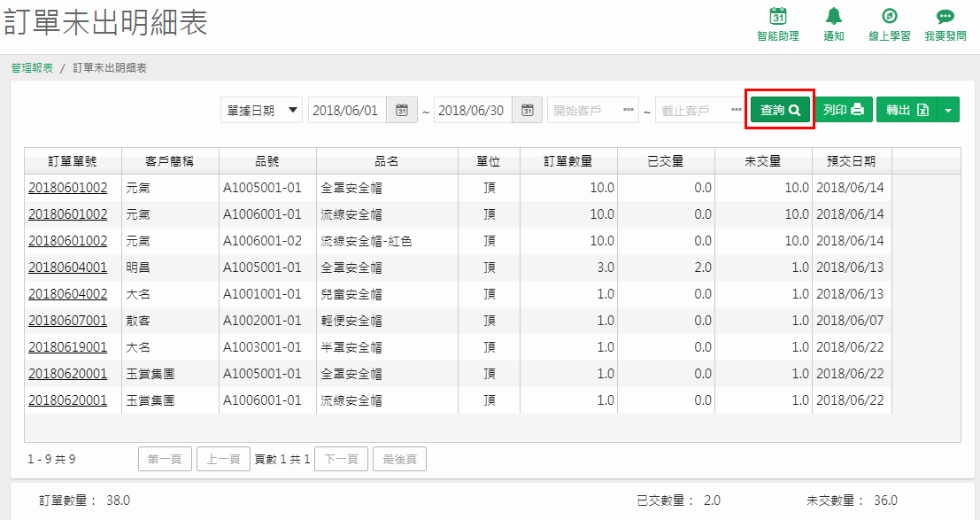The height and width of the screenshot is (520, 980).
Task: Click the 上一頁 pagination button
Action: point(223,459)
